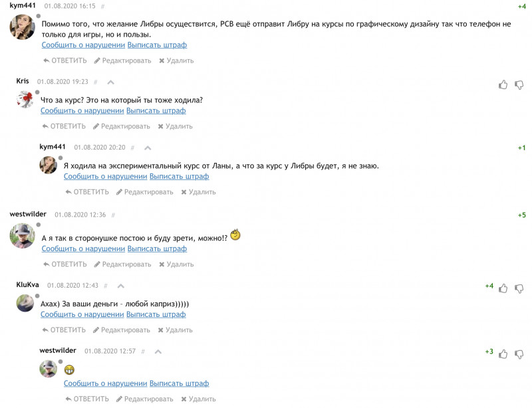This screenshot has width=532, height=408.
Task: Click Kris's avatar picture
Action: (25, 100)
